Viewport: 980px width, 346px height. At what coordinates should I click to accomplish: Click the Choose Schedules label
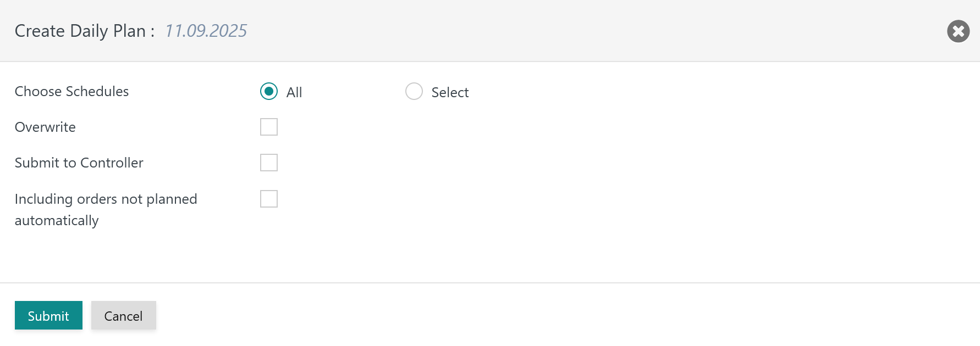71,91
